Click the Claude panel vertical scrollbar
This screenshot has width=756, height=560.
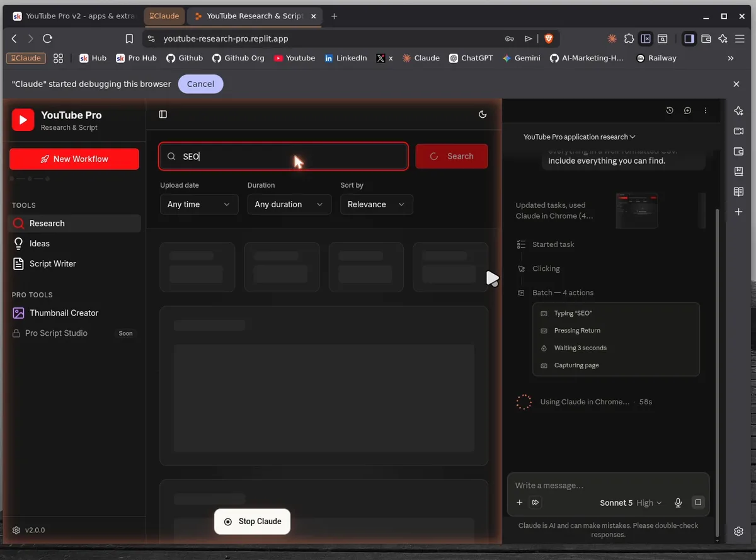[717, 372]
